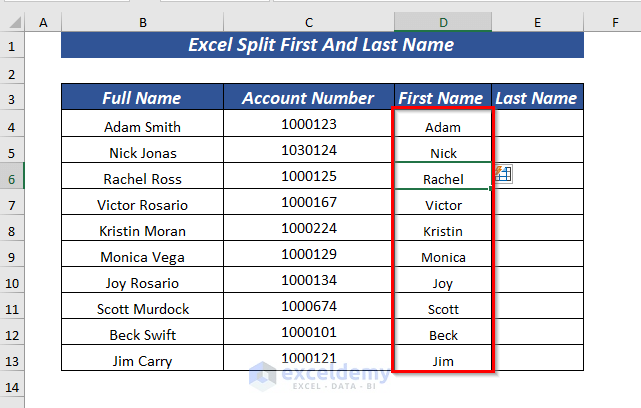641x408 pixels.
Task: Select the 'Rachel' cell in First Name column
Action: coord(442,179)
